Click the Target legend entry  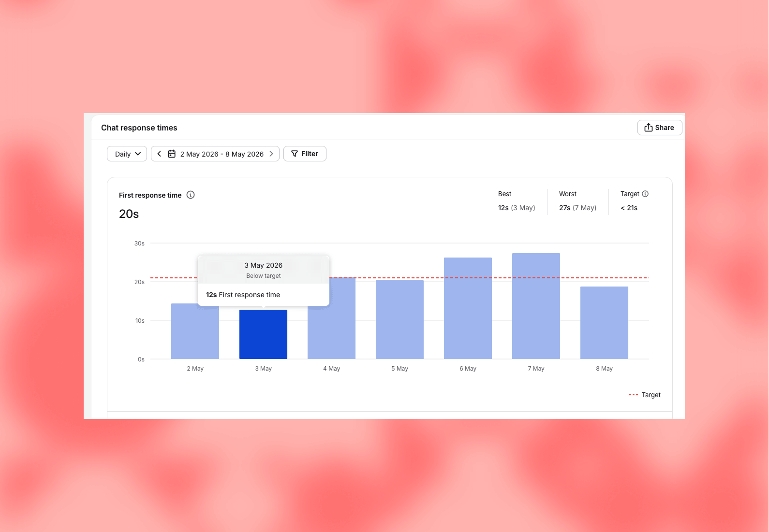(645, 395)
